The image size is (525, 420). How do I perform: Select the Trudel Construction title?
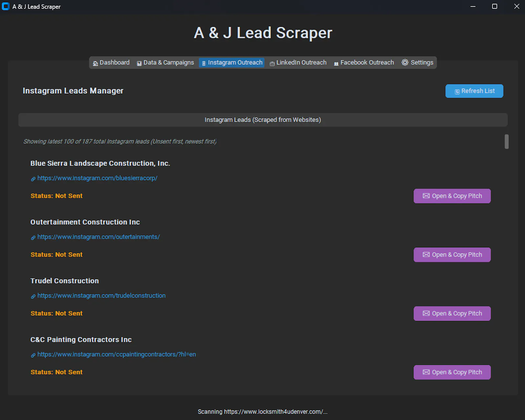pos(65,281)
